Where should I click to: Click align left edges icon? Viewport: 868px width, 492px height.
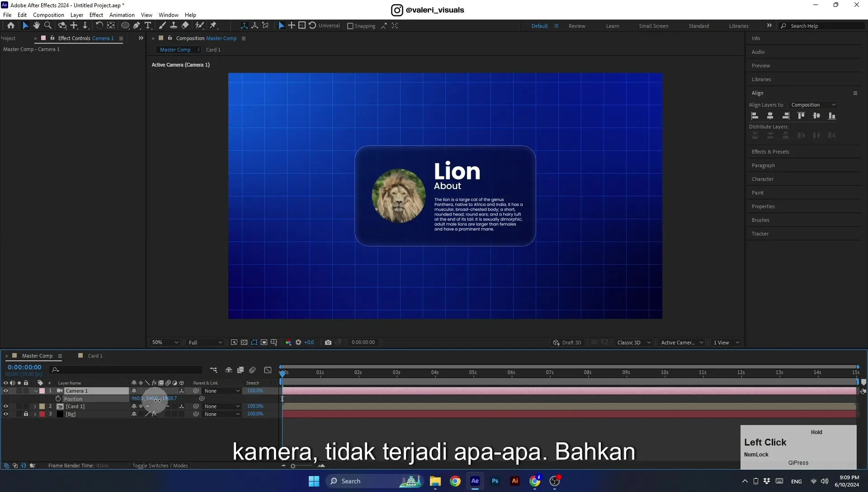(755, 116)
